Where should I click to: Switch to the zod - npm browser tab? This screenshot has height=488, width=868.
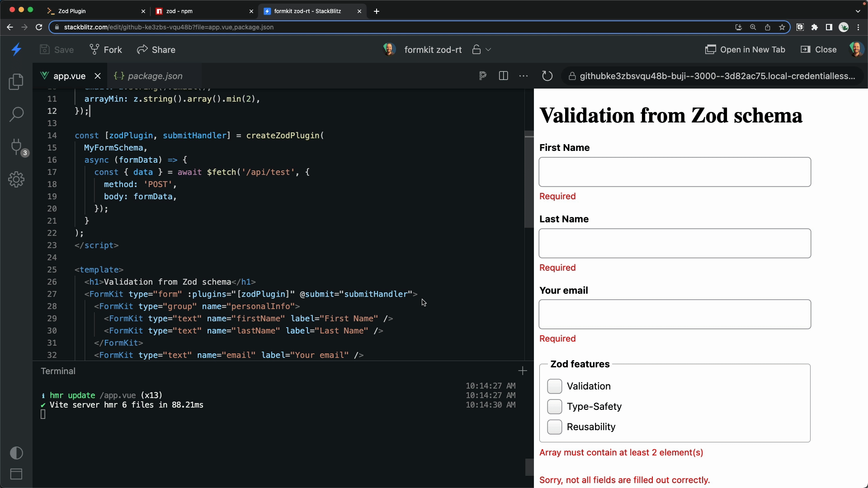pyautogui.click(x=203, y=11)
